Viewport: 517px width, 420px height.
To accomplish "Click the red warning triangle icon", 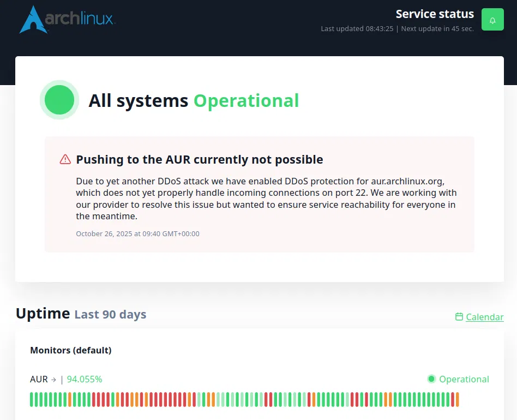I will [65, 159].
